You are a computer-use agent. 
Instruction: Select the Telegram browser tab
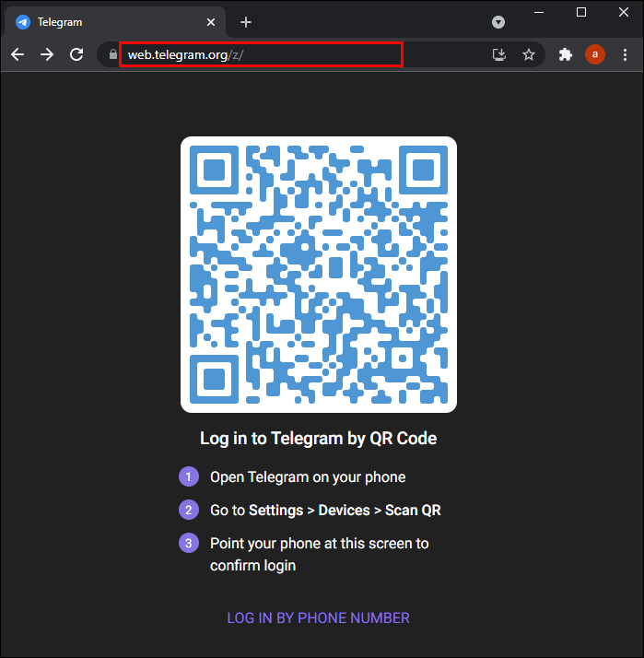coord(101,22)
